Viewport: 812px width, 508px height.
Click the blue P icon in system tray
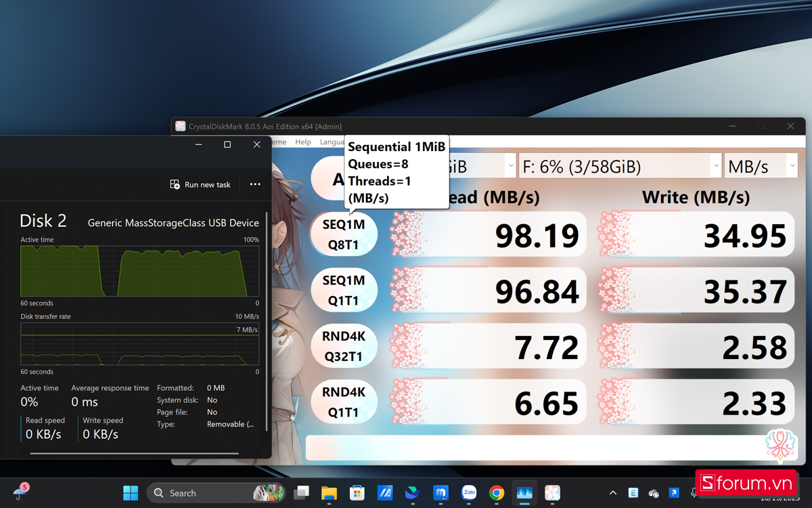pyautogui.click(x=674, y=493)
